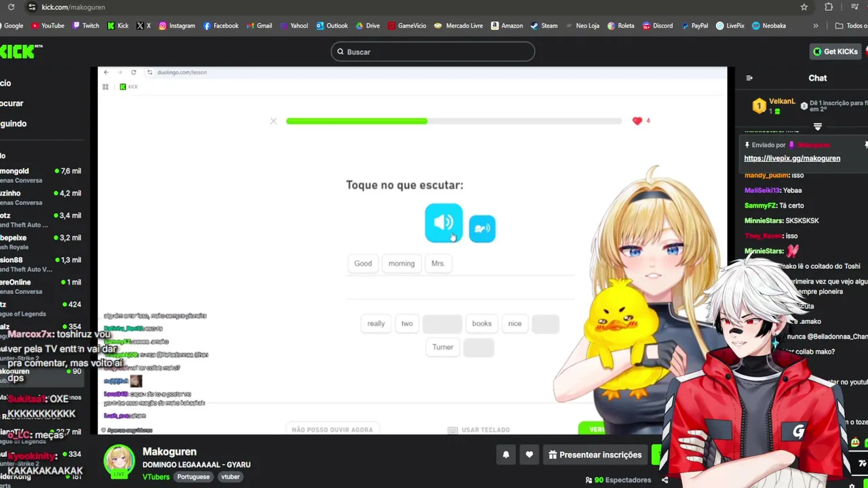
Task: Open the PayPal bookmark
Action: [x=694, y=26]
